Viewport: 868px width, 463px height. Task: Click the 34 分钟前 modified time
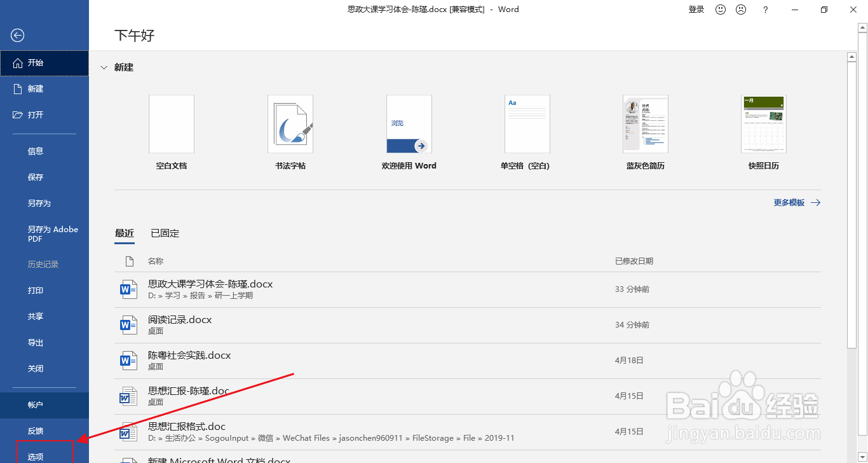click(632, 325)
